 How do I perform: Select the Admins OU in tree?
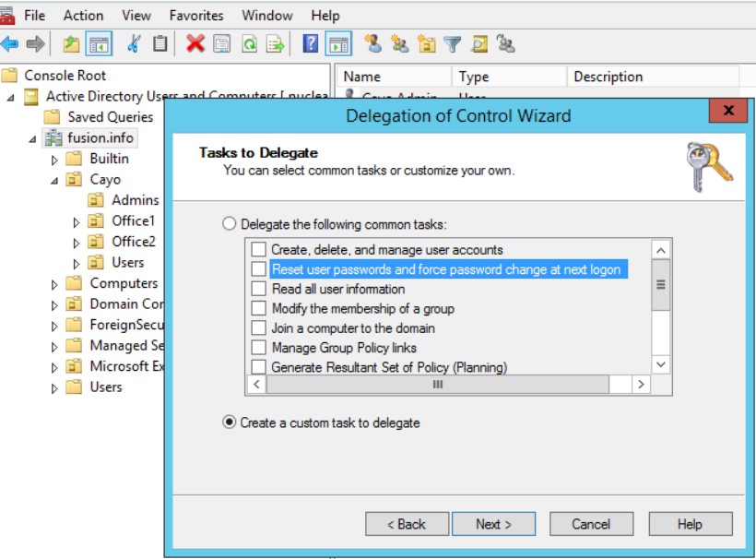pyautogui.click(x=135, y=200)
